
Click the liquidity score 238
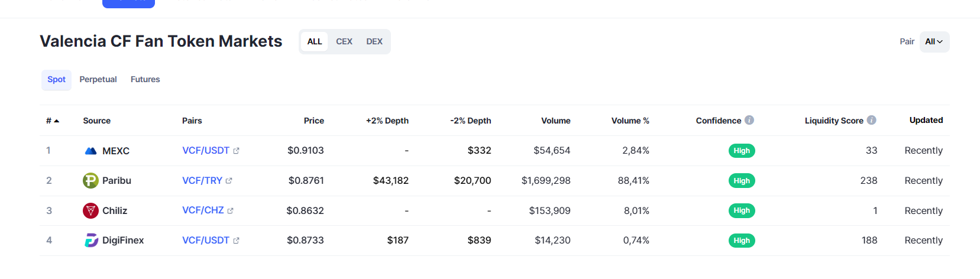(x=869, y=181)
